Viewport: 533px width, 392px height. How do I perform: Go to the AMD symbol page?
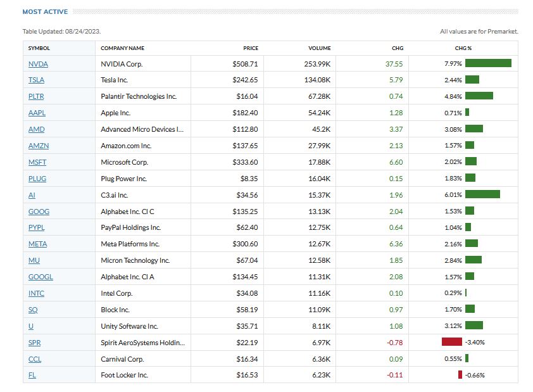pos(37,130)
